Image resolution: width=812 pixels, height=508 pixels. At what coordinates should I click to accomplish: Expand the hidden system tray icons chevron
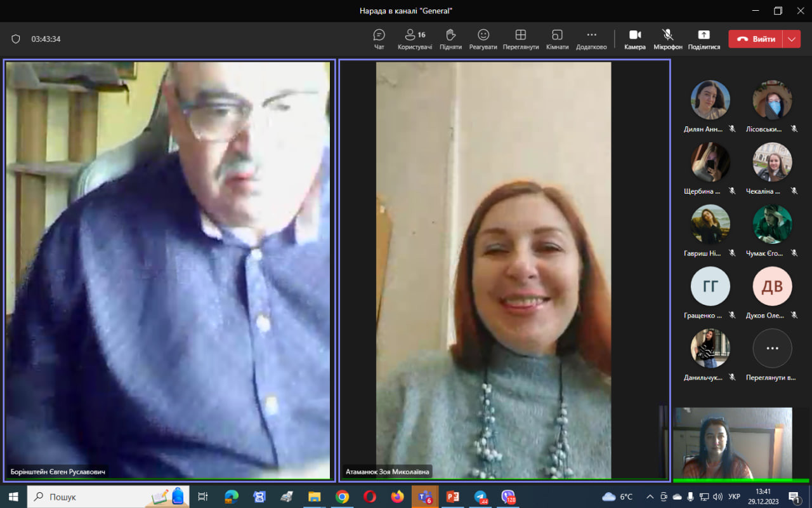[650, 497]
